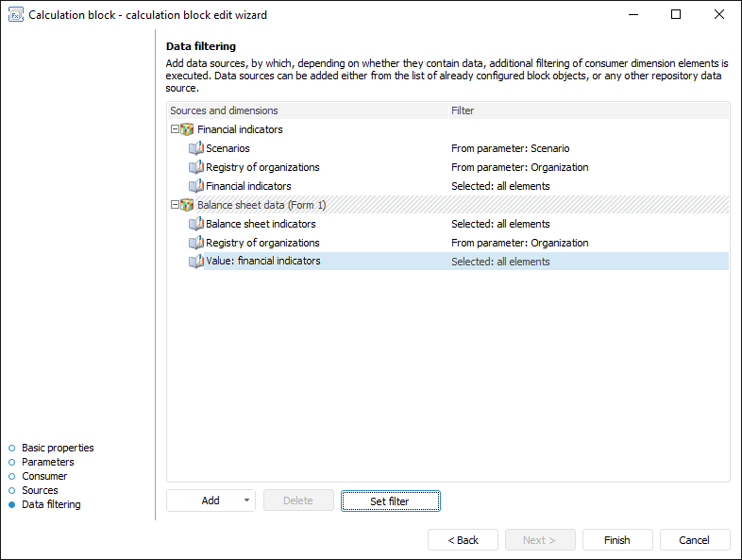Click the Balance sheet indicators dimension icon
Image resolution: width=742 pixels, height=560 pixels.
coord(196,224)
